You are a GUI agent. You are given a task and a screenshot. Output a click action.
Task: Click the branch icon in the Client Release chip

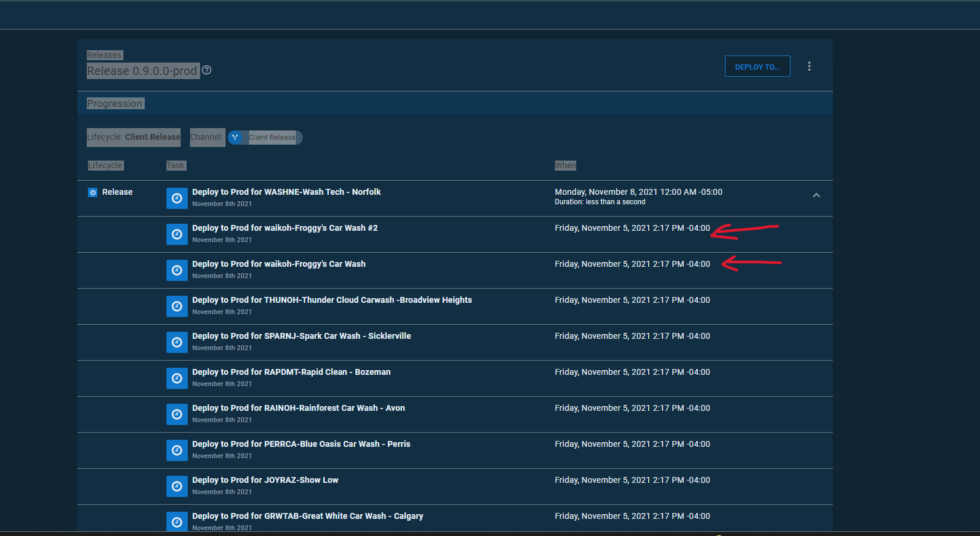pyautogui.click(x=236, y=137)
